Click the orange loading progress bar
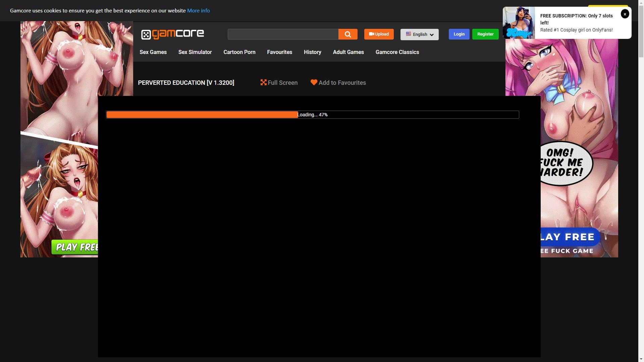Image resolution: width=644 pixels, height=362 pixels. click(x=202, y=115)
